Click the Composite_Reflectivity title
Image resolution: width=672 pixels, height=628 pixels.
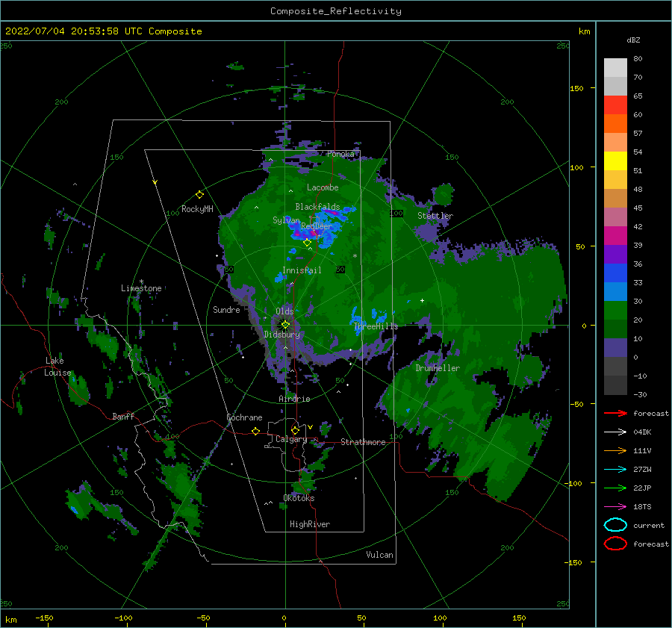(x=335, y=11)
